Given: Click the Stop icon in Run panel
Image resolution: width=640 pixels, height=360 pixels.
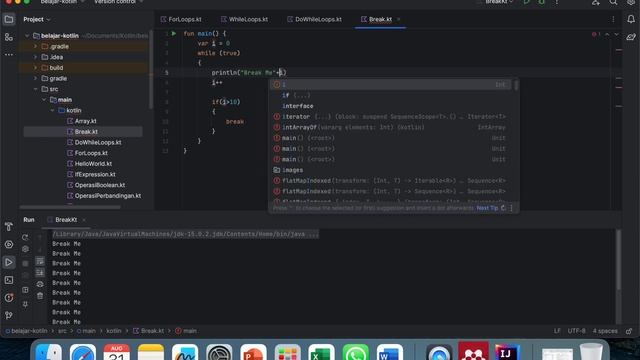Looking at the screenshot, I should tap(25, 263).
